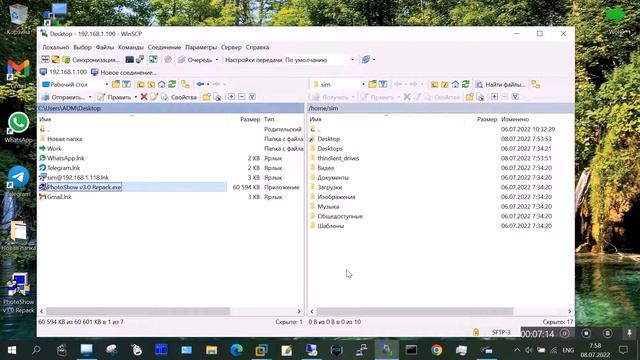
Task: Open in PuTTY icon in toolbar
Action: click(x=140, y=60)
